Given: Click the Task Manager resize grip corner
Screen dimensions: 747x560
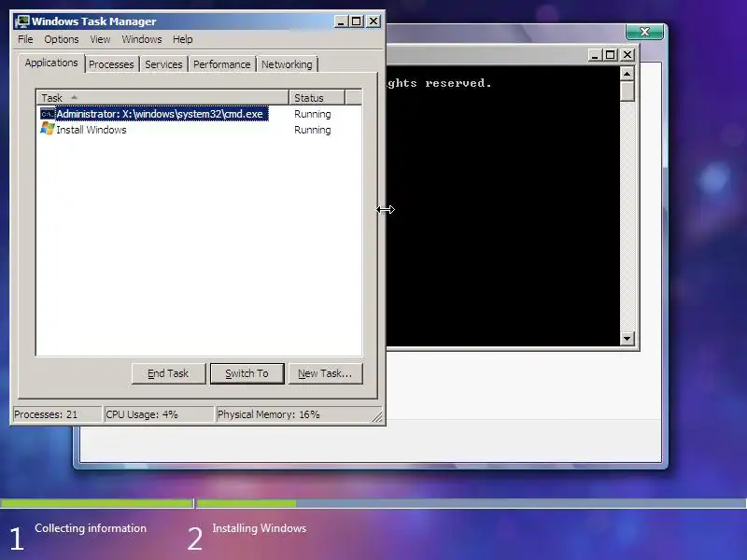Looking at the screenshot, I should 377,417.
